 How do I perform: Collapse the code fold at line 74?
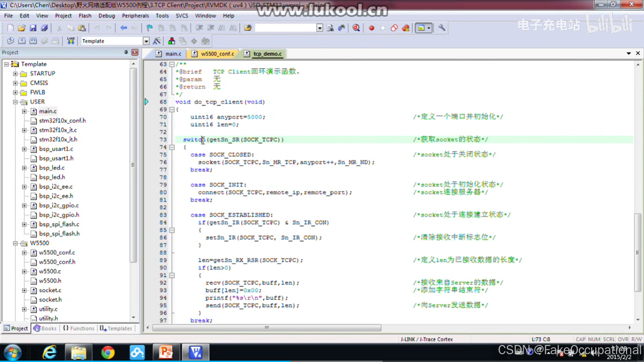172,147
